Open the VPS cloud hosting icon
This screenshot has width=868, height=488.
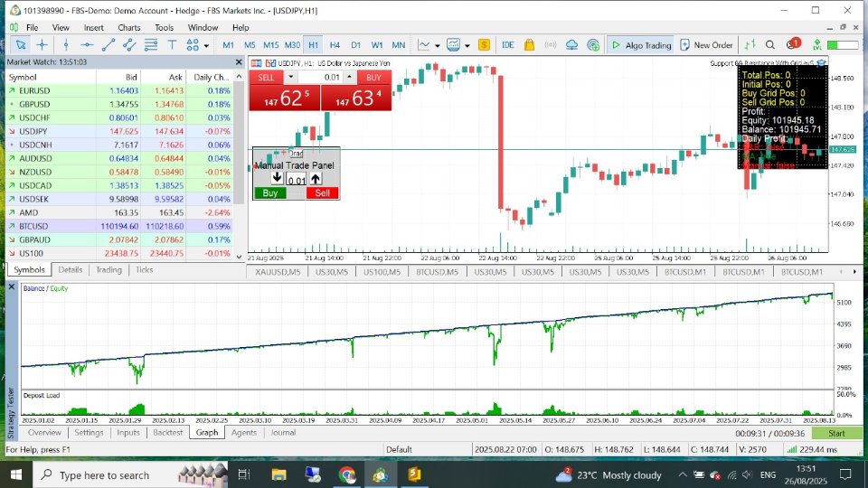pos(571,45)
